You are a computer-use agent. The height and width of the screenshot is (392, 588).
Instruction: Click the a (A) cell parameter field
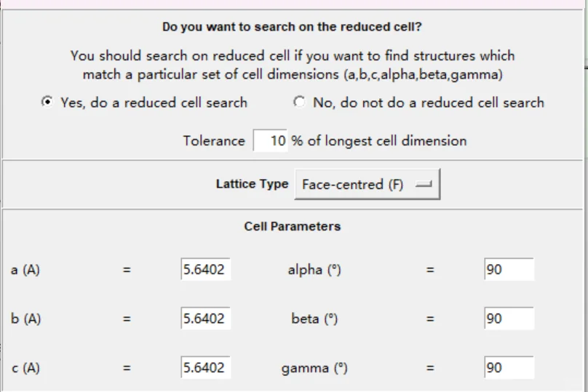click(204, 270)
